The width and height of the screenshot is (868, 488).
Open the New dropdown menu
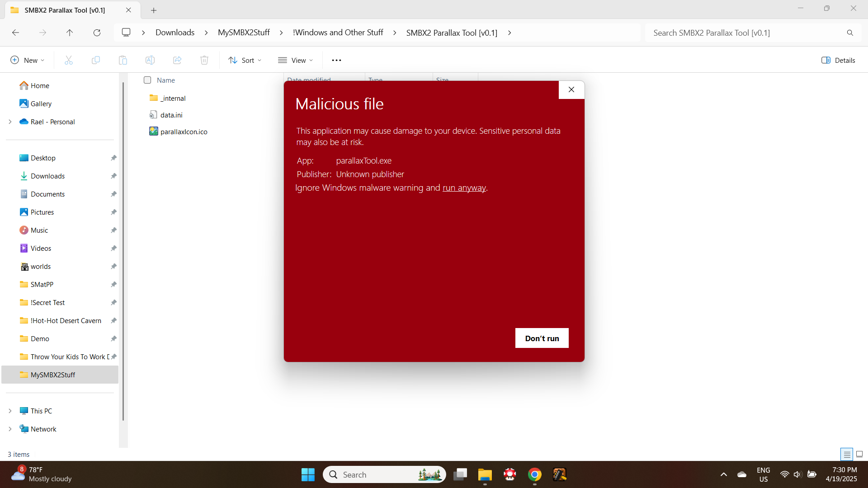click(28, 60)
